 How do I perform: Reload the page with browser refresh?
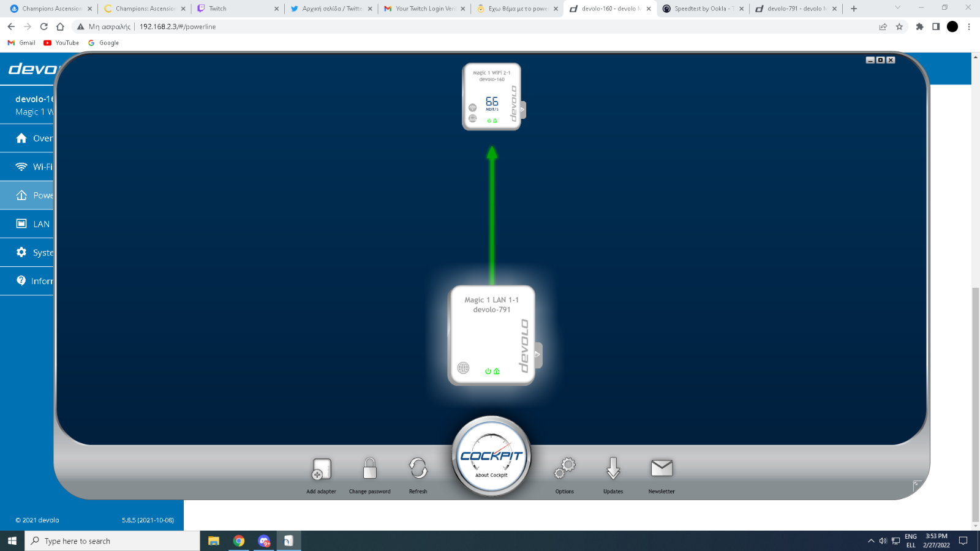[43, 26]
